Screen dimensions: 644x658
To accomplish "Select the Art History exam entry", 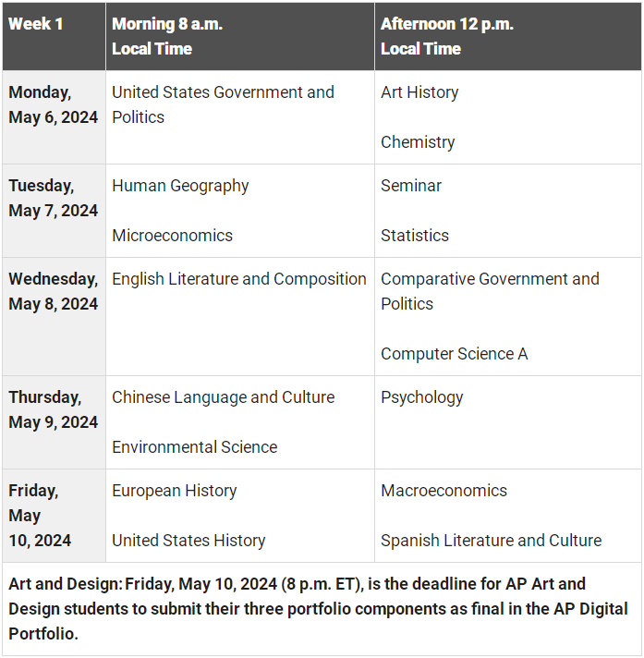I will coord(419,92).
